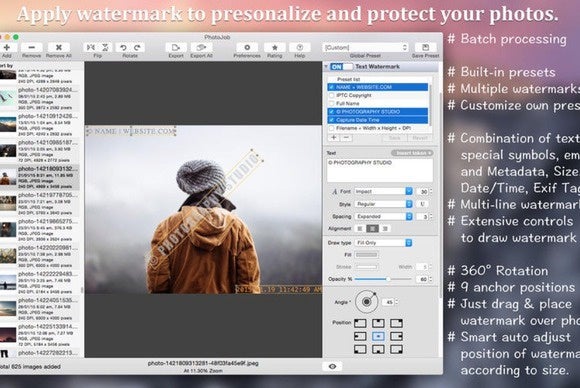
Task: Click the Export All toolbar icon
Action: point(201,47)
